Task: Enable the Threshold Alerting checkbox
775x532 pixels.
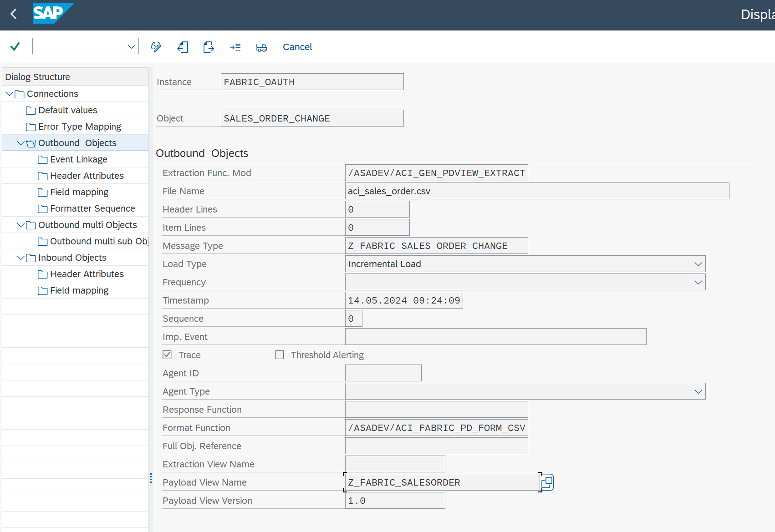Action: point(280,355)
